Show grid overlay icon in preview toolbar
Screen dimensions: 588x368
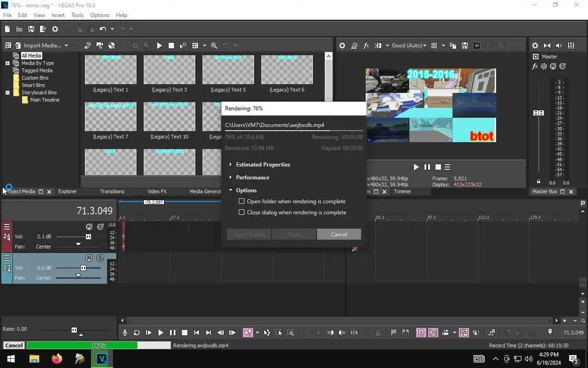click(434, 46)
